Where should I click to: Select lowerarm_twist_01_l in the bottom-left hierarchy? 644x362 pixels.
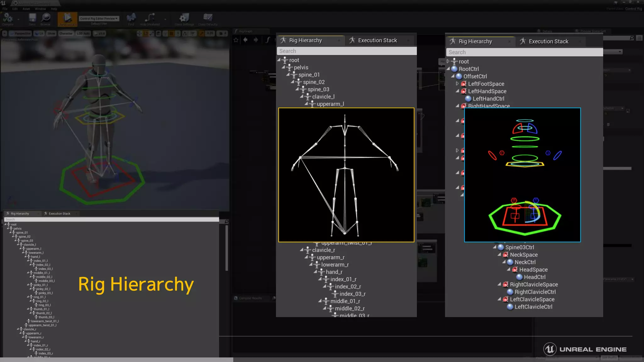pos(45,321)
